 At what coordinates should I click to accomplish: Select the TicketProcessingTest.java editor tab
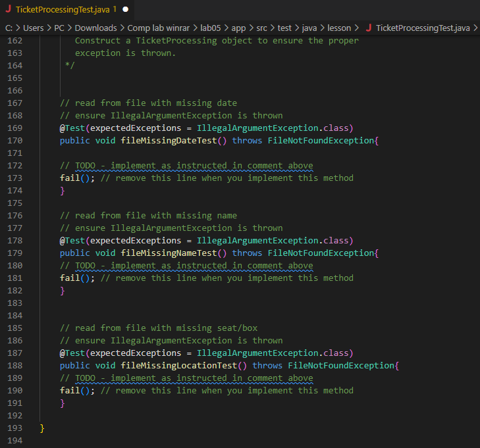67,9
